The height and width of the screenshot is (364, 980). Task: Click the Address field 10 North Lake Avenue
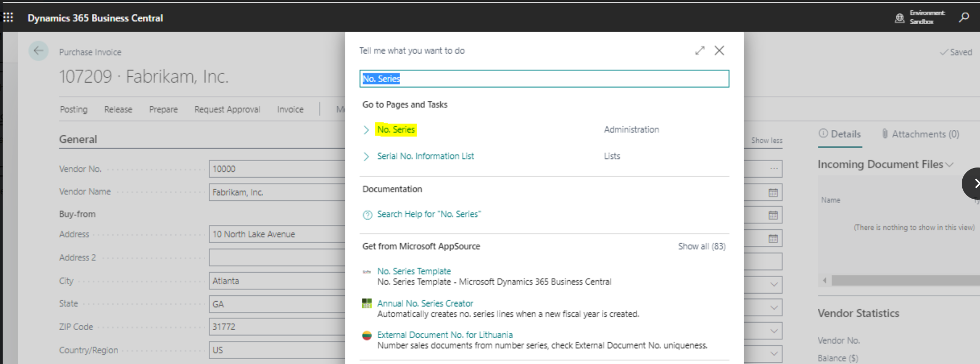coord(277,234)
